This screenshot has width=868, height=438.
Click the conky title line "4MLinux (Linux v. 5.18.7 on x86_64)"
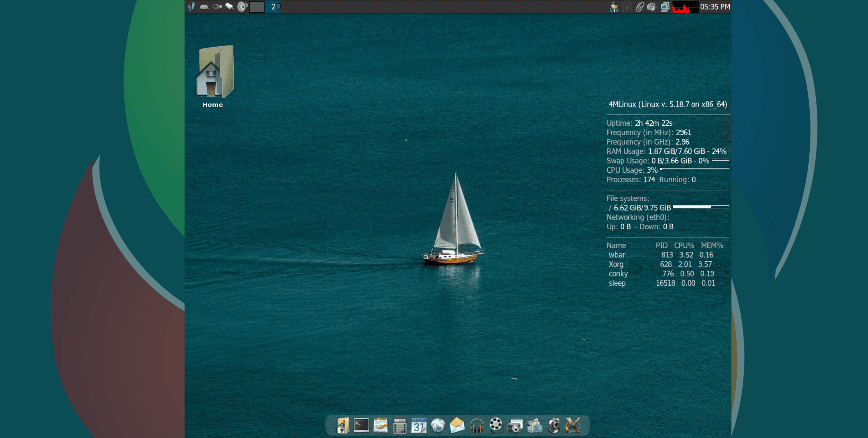click(668, 104)
